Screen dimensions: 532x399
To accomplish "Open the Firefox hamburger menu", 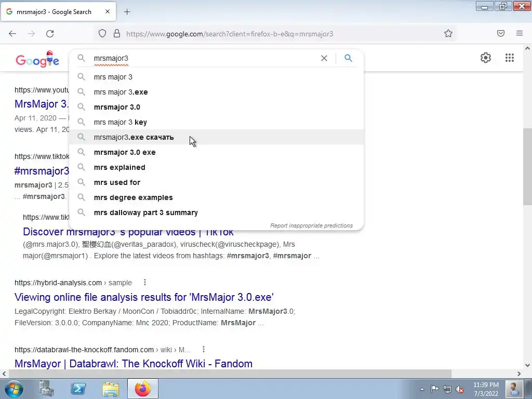I will click(x=520, y=33).
